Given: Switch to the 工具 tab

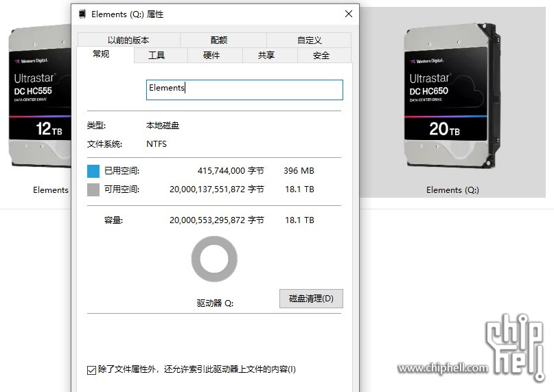Looking at the screenshot, I should click(x=161, y=56).
